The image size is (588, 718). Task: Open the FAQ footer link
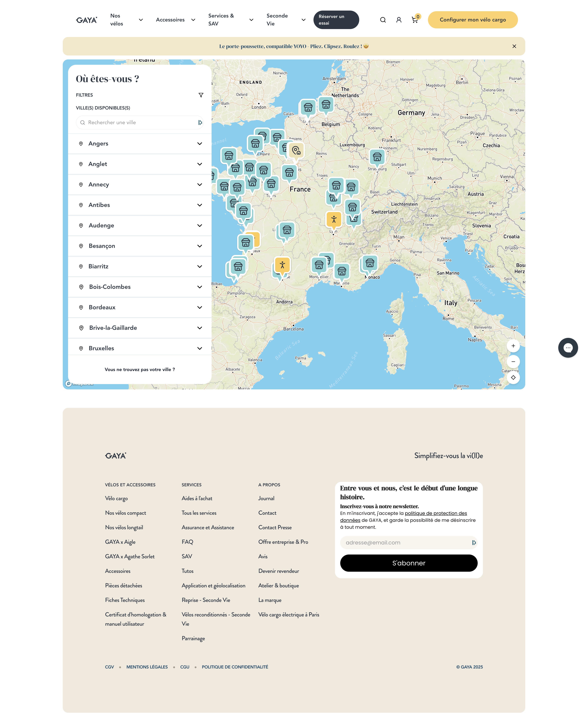tap(187, 542)
